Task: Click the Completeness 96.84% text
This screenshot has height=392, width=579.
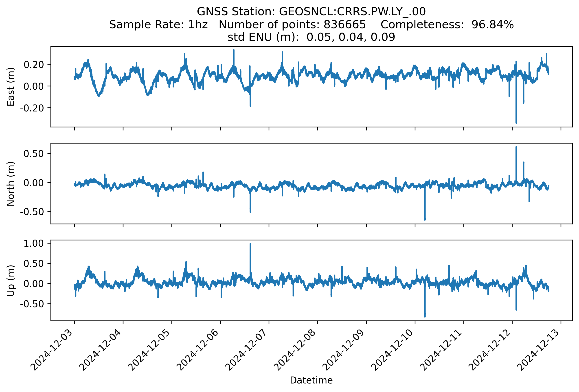Action: (447, 25)
